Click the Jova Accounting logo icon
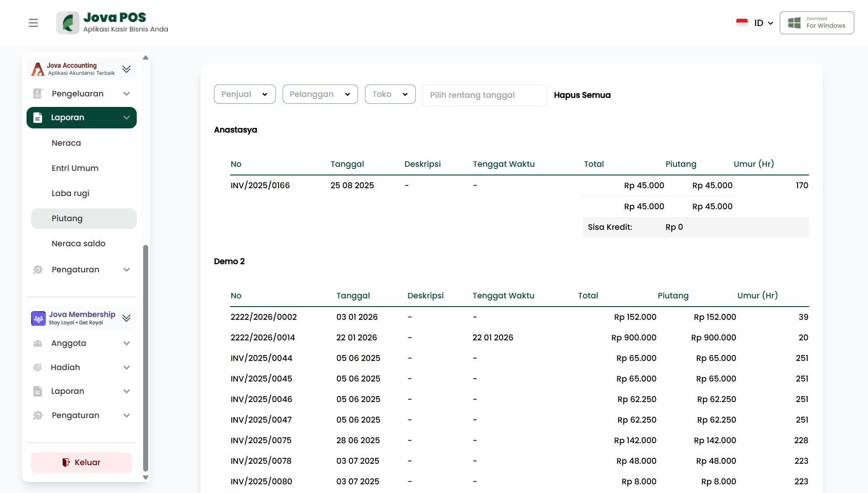This screenshot has height=493, width=868. coord(38,69)
